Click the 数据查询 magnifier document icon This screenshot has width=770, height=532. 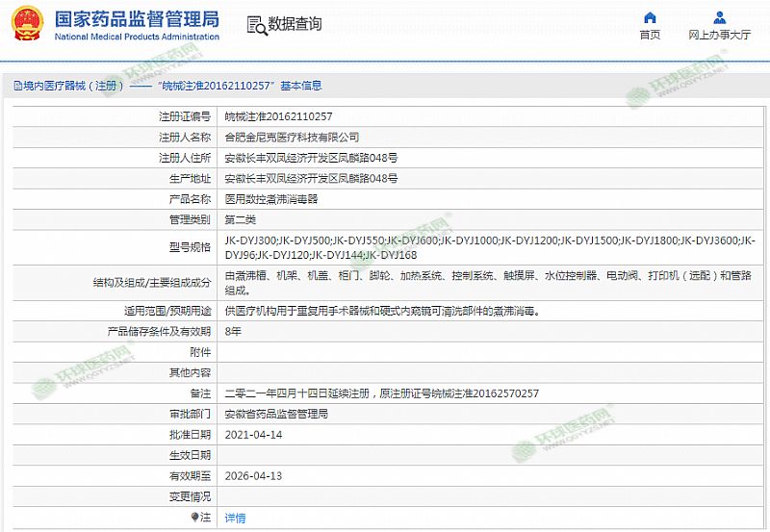click(255, 24)
